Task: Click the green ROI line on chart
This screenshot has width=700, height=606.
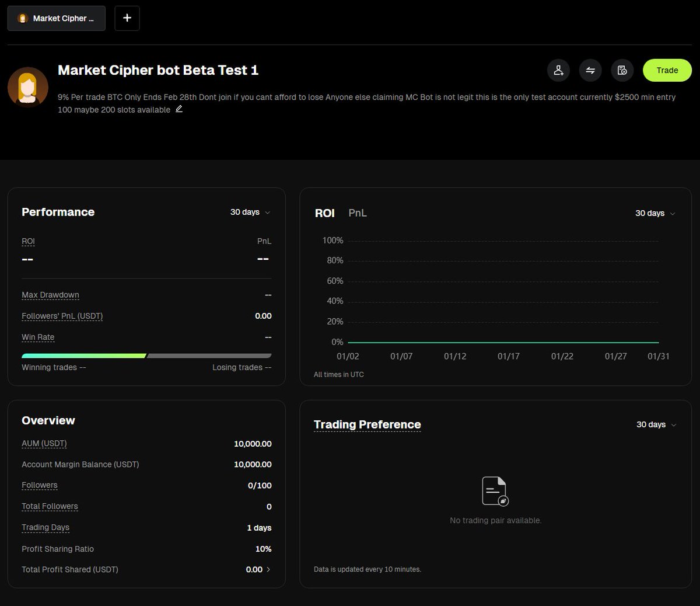Action: point(503,343)
